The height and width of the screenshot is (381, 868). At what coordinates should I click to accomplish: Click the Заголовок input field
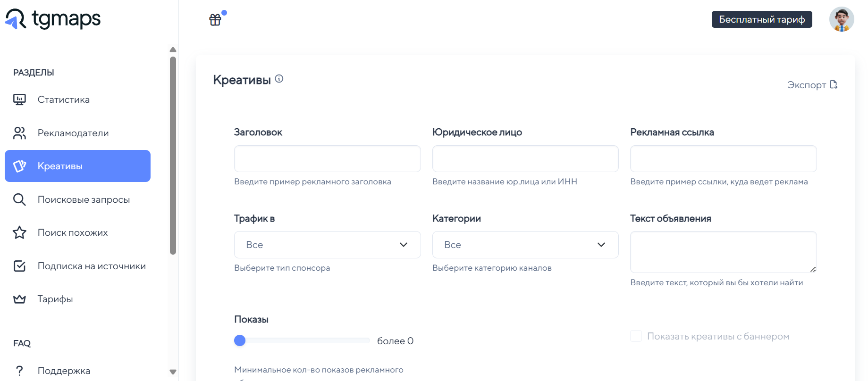pyautogui.click(x=327, y=159)
